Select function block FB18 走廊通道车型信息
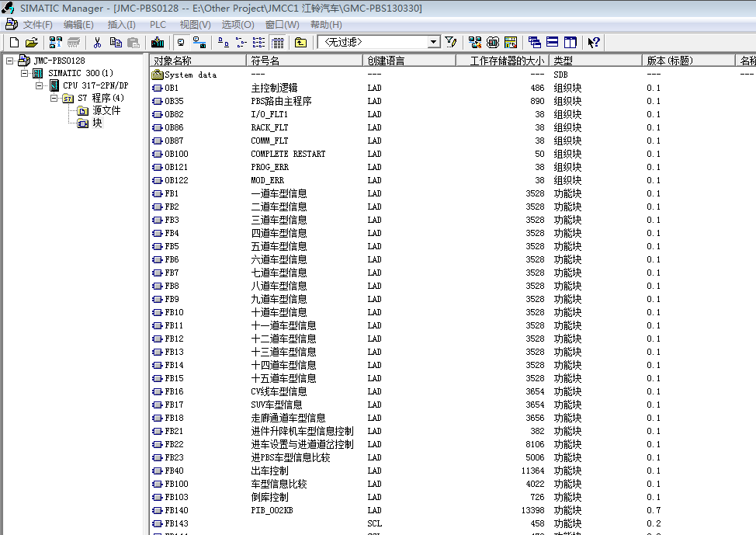This screenshot has height=535, width=756. click(x=168, y=419)
